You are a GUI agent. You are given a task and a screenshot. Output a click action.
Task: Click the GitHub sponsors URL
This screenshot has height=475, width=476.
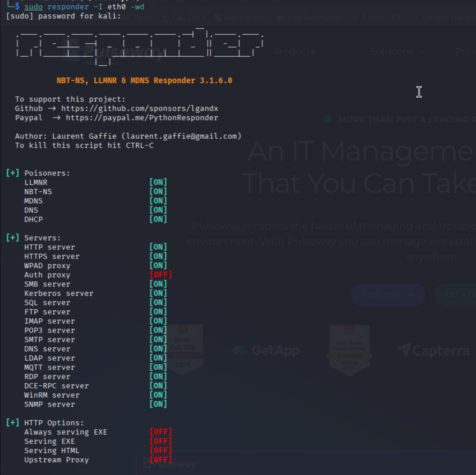click(140, 109)
